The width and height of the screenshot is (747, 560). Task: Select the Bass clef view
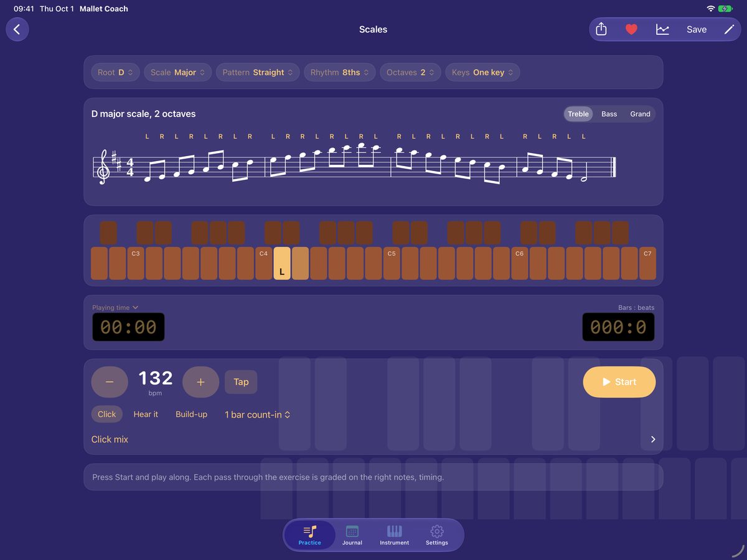609,114
